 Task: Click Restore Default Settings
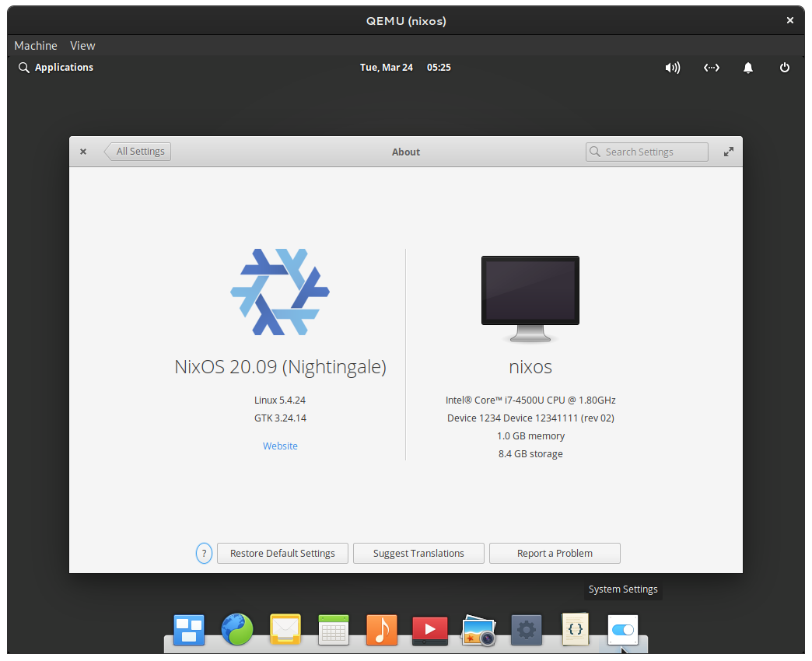283,554
